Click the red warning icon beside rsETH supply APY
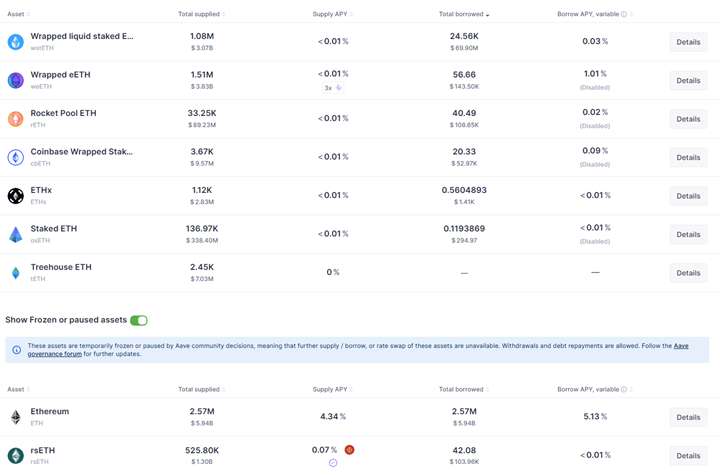 pos(349,450)
